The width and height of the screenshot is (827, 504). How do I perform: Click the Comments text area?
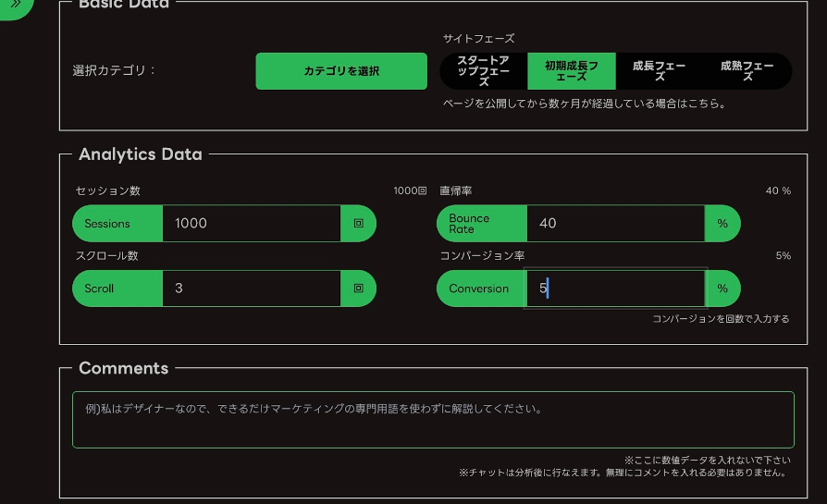coord(433,420)
